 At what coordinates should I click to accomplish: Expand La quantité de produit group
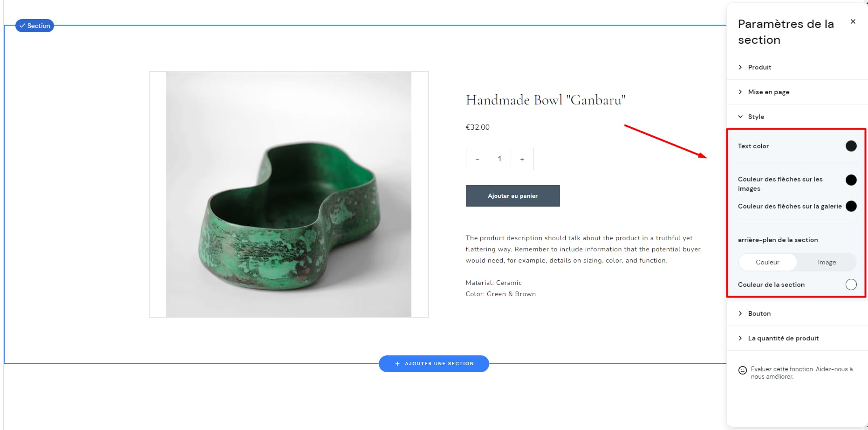pyautogui.click(x=783, y=338)
